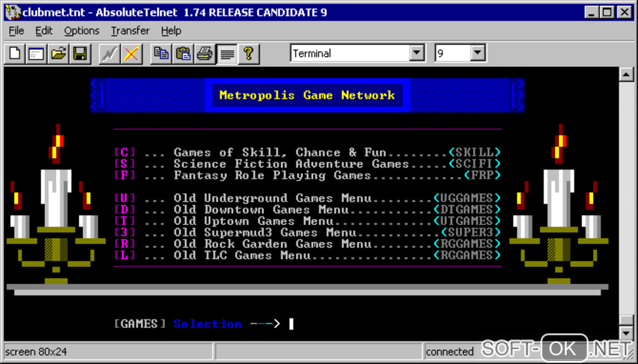Click the Science Fiction Adventure Games entry
Screen dimensions: 638x364
click(307, 164)
